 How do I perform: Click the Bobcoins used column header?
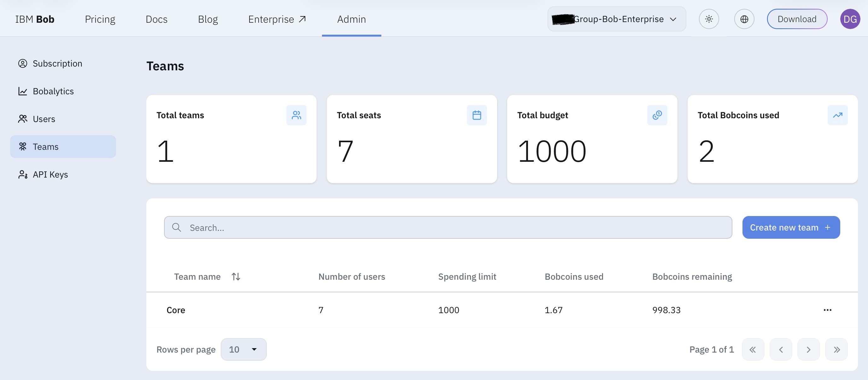[574, 277]
